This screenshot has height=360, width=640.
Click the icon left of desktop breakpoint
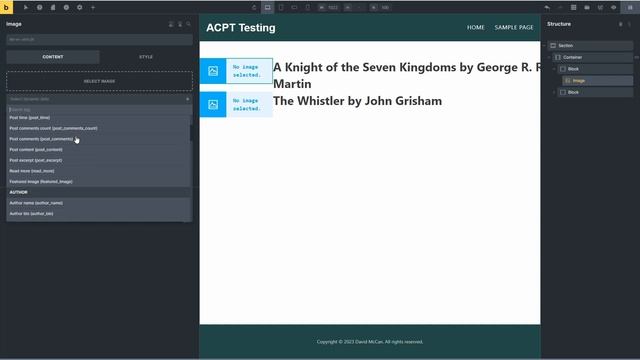[x=254, y=7]
